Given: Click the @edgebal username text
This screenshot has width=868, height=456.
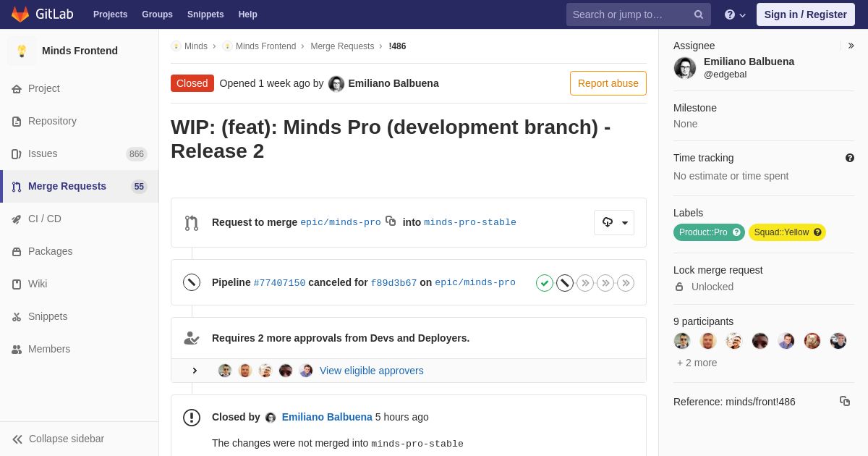Looking at the screenshot, I should click(725, 74).
